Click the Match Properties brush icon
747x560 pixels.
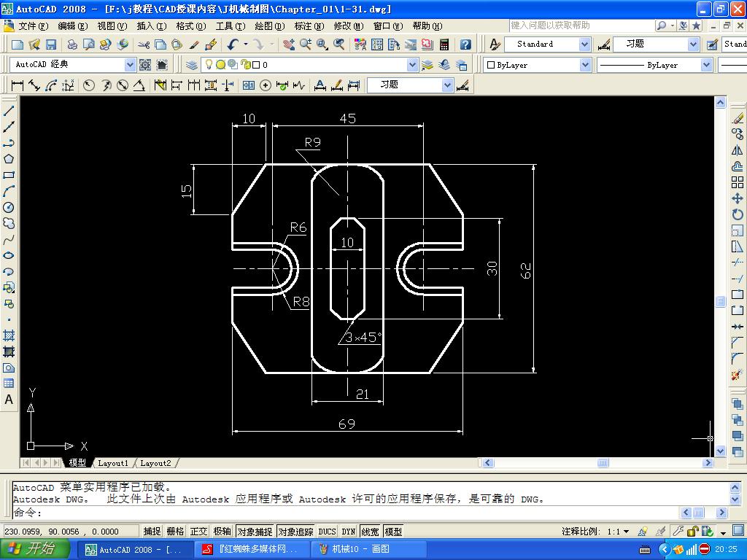(194, 44)
